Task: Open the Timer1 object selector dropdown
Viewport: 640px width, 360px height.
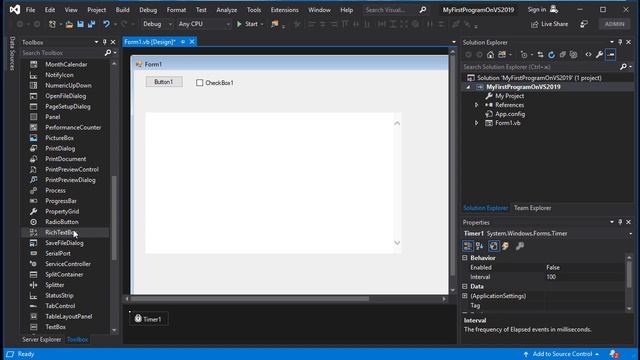Action: click(630, 234)
